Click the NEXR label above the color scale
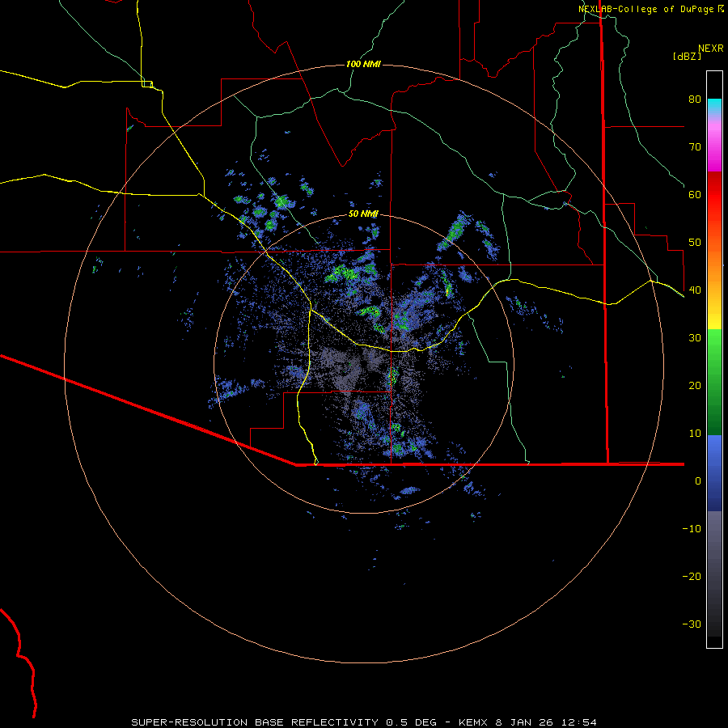The image size is (728, 728). (x=711, y=49)
